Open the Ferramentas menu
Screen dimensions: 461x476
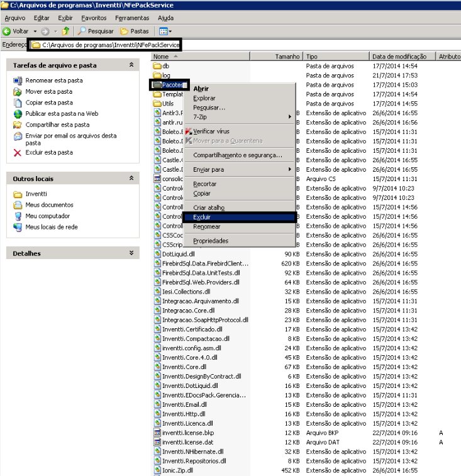pyautogui.click(x=132, y=18)
